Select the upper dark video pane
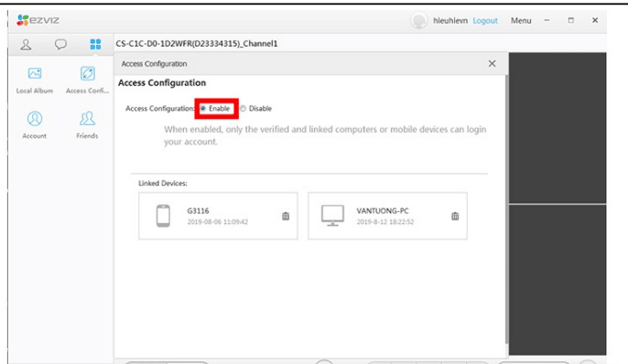 tap(558, 128)
